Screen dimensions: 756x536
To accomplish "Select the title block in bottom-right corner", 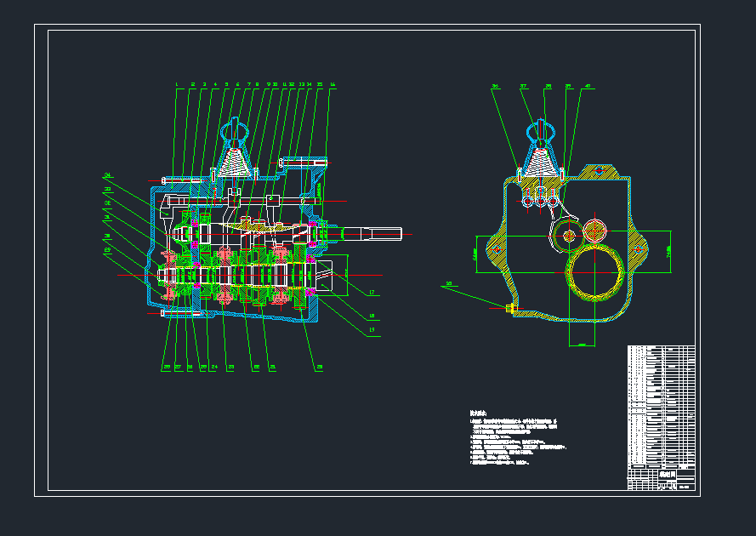I will coord(661,478).
